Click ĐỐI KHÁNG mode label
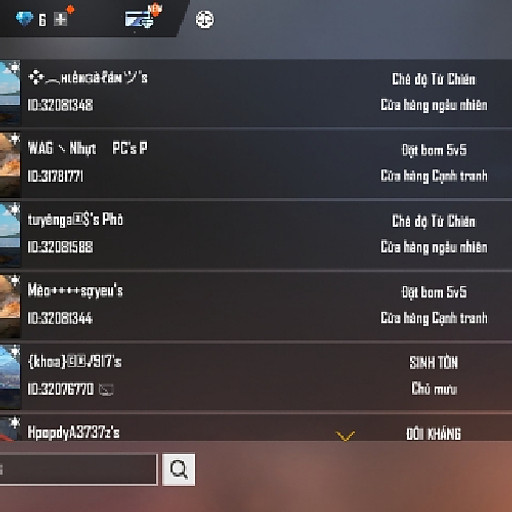The height and width of the screenshot is (512, 512). pyautogui.click(x=433, y=434)
